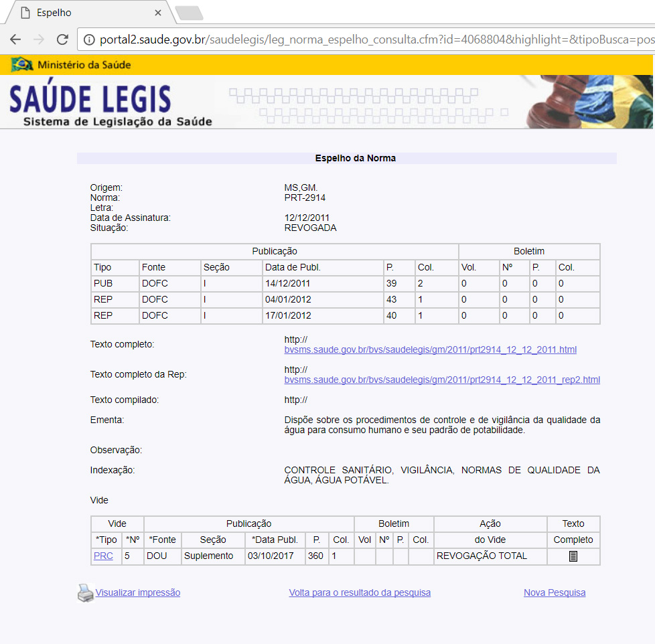
Task: Click the REVOGAÇÃO TOTAL cell in Vide table
Action: [482, 556]
